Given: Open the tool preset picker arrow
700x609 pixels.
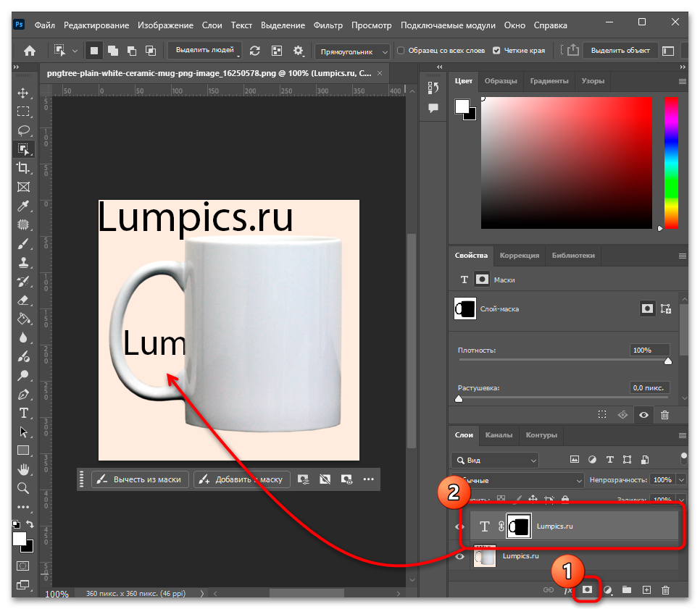Looking at the screenshot, I should click(75, 51).
